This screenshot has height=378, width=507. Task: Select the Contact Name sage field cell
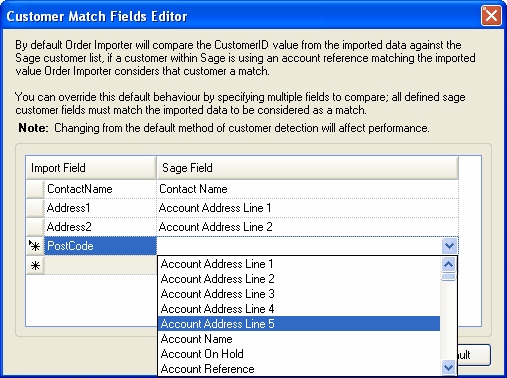click(307, 189)
